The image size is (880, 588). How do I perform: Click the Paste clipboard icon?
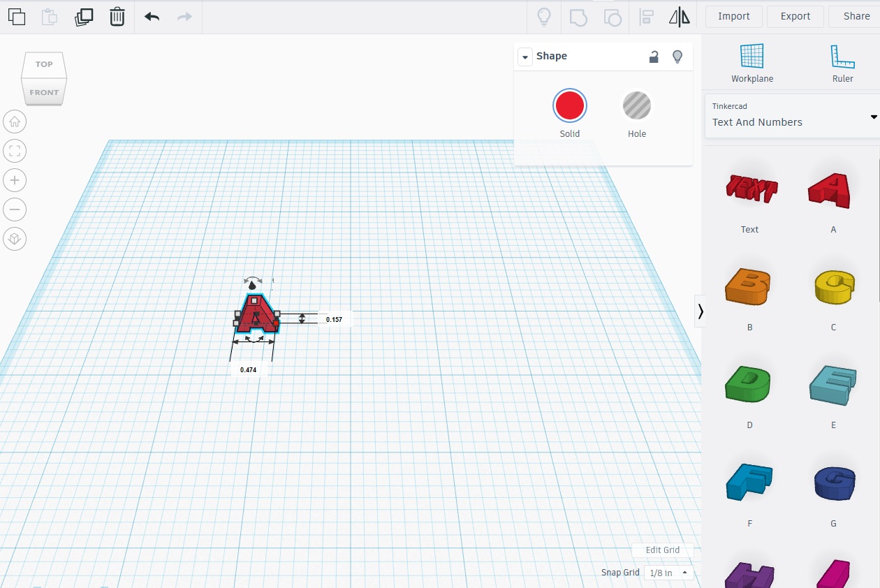coord(50,17)
